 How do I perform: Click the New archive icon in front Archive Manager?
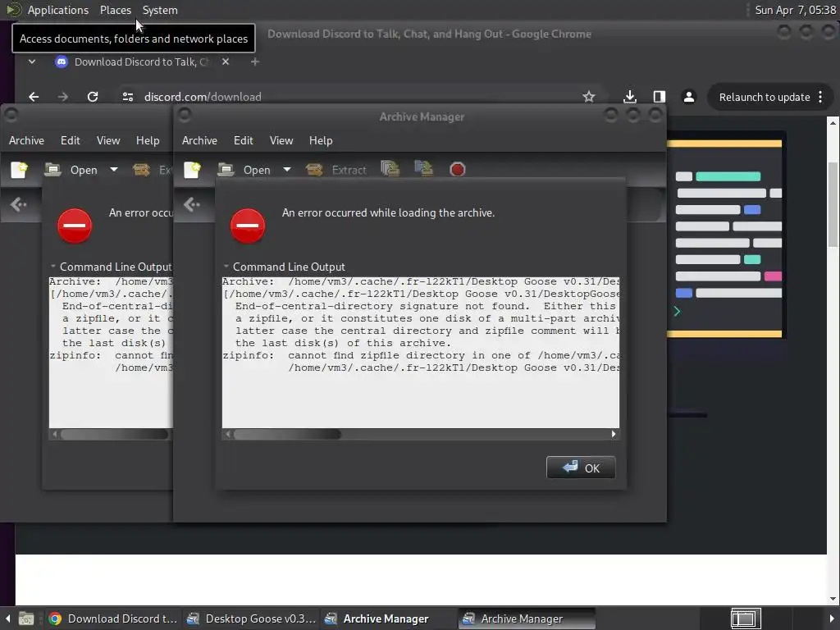coord(192,170)
